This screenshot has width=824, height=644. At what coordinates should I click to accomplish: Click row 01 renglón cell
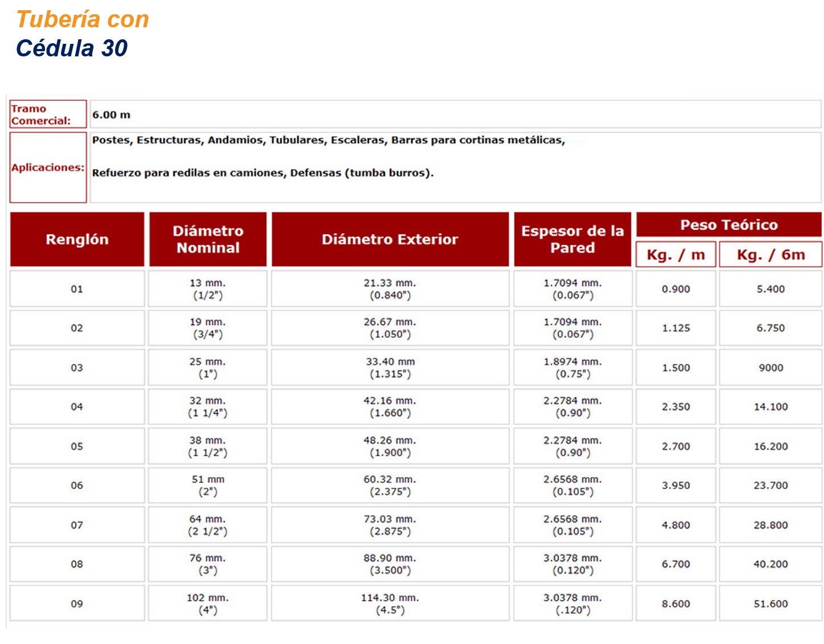coord(77,289)
